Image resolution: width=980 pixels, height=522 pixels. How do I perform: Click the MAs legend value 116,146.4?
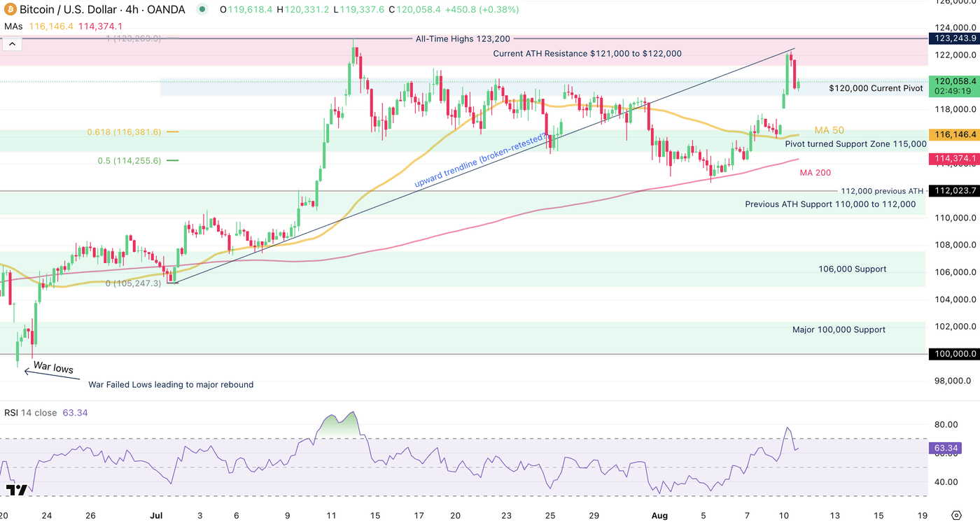[51, 25]
